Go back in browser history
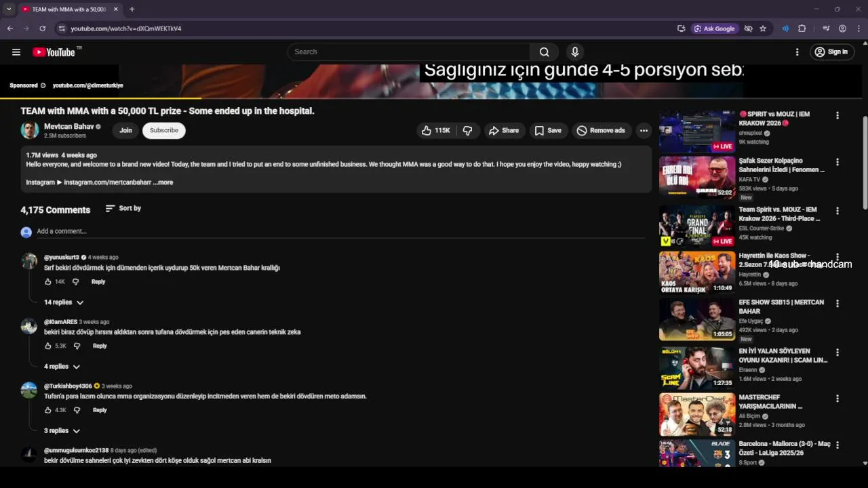 tap(9, 28)
